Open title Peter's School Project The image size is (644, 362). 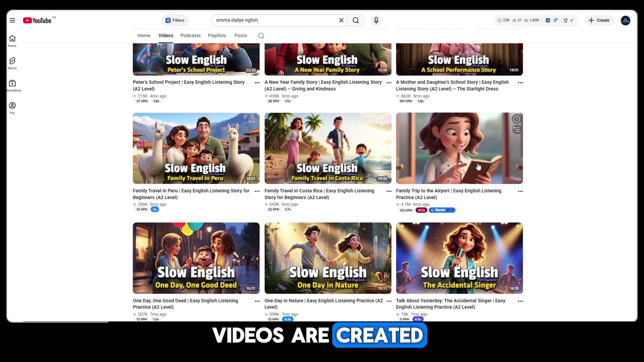(189, 85)
